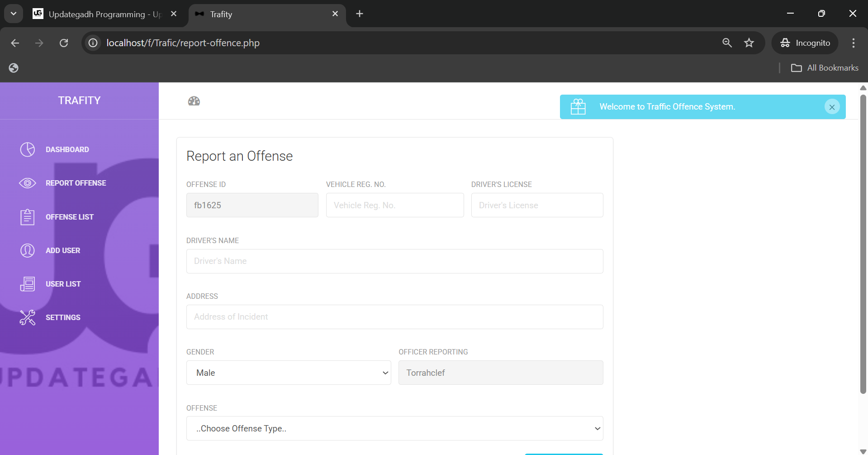Click the Vehicle Reg. No. input field

coord(394,205)
